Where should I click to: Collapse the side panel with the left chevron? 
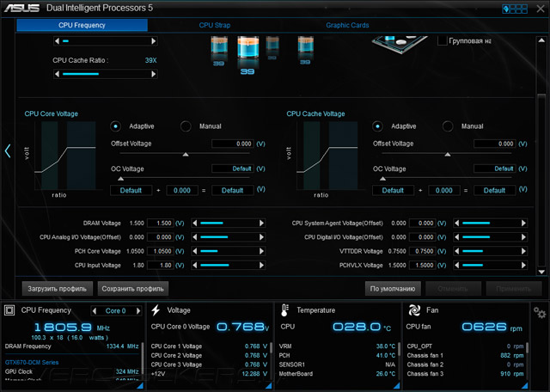click(x=8, y=151)
